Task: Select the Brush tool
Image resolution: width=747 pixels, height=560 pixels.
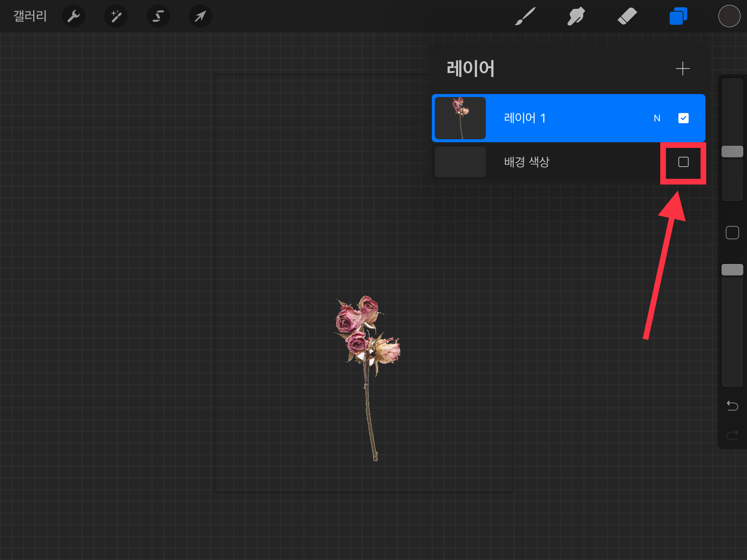Action: pos(525,16)
